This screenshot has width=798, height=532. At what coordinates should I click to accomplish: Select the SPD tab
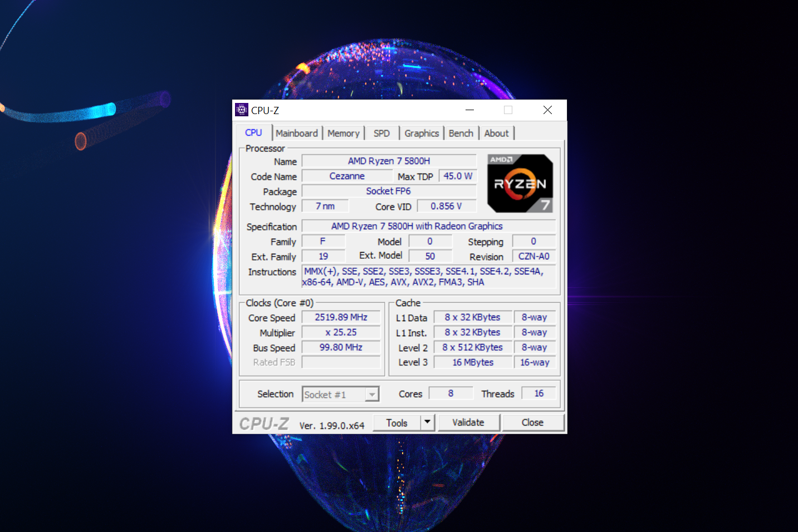[x=381, y=134]
